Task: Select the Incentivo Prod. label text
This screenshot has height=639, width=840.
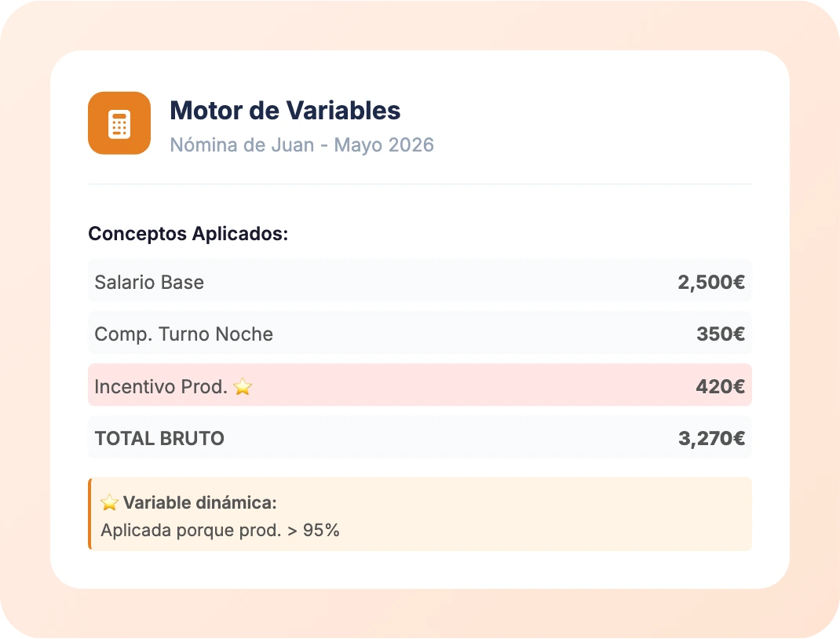Action: pos(163,387)
